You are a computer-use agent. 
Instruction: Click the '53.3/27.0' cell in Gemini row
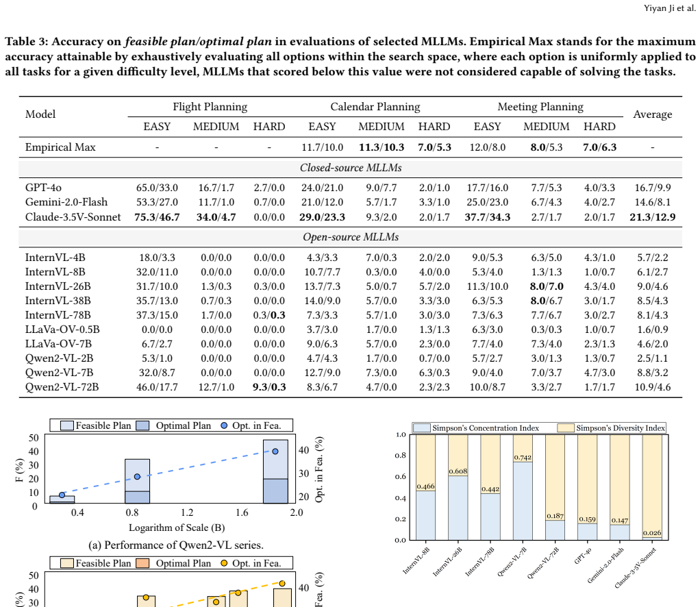pyautogui.click(x=157, y=202)
